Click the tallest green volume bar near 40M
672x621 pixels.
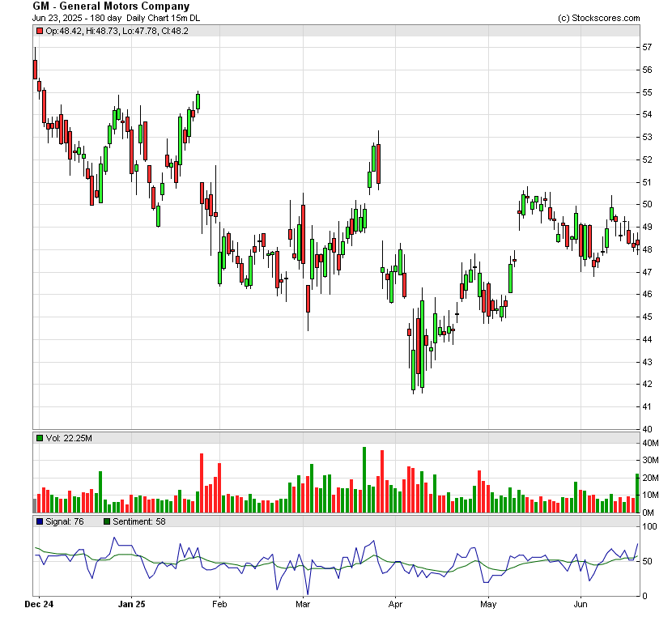(364, 480)
